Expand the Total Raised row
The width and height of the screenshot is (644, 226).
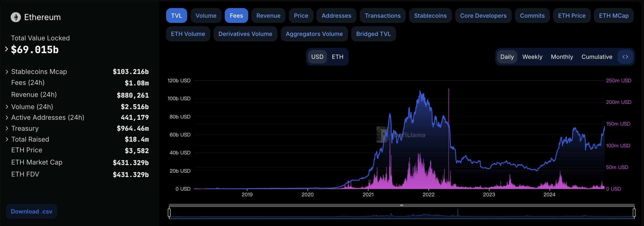coord(7,139)
